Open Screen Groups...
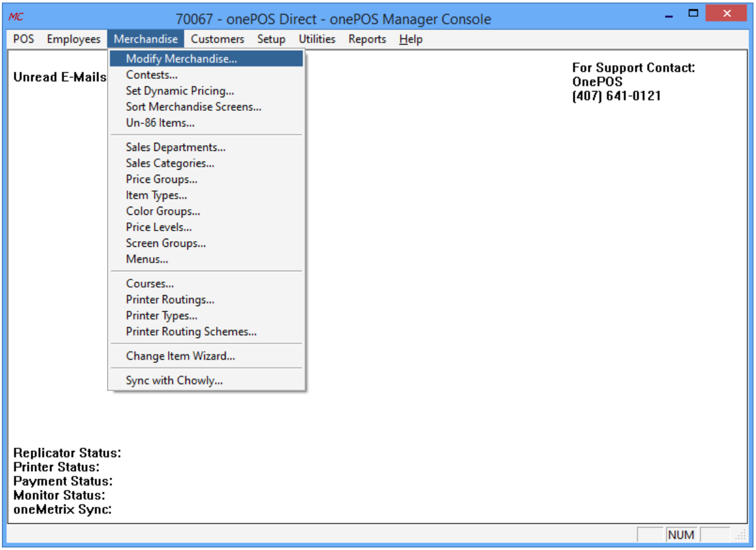Image resolution: width=756 pixels, height=550 pixels. [x=206, y=243]
